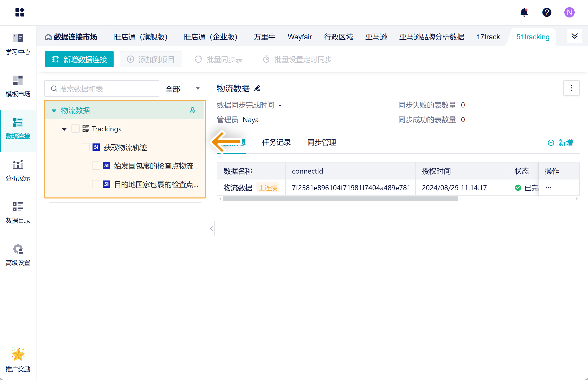Check the Trackings checkbox
588x380 pixels.
(x=75, y=129)
